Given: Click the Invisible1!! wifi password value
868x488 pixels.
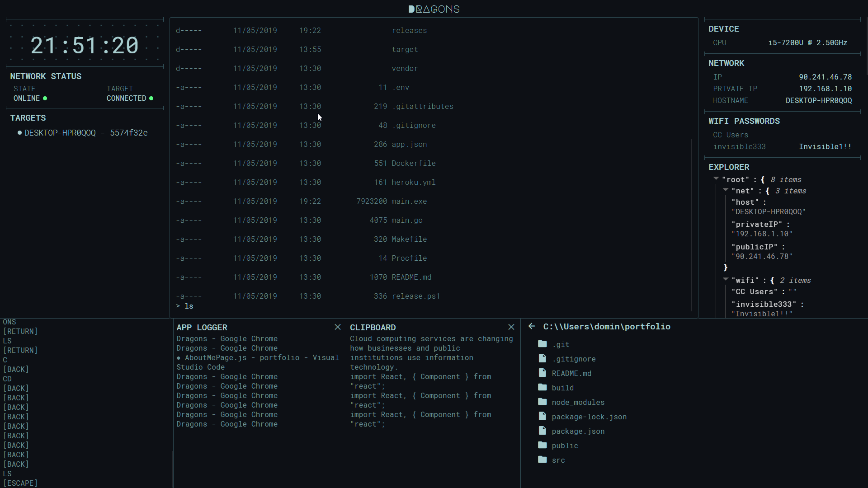Looking at the screenshot, I should click(825, 147).
